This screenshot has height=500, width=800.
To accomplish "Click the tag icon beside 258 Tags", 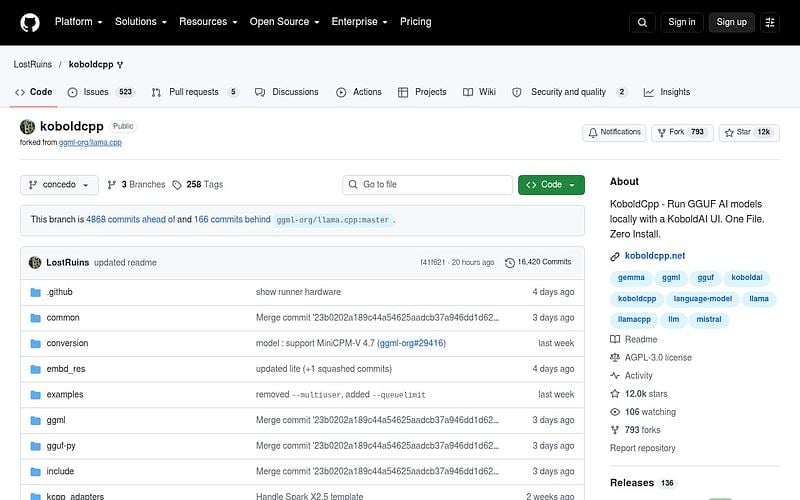I will pyautogui.click(x=177, y=185).
